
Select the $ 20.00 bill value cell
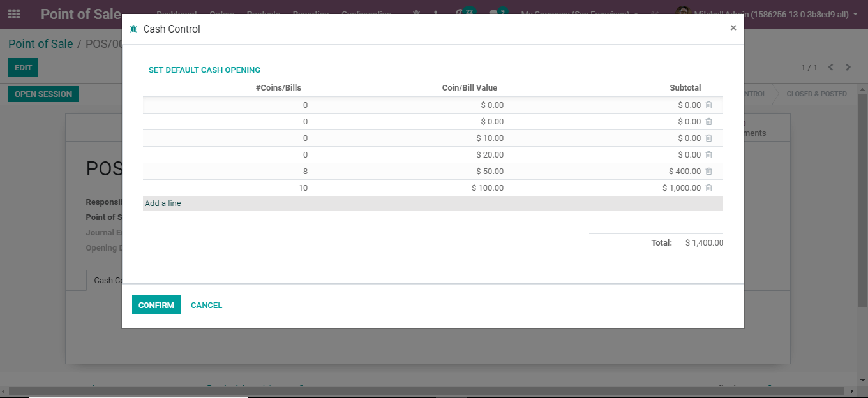click(x=490, y=154)
